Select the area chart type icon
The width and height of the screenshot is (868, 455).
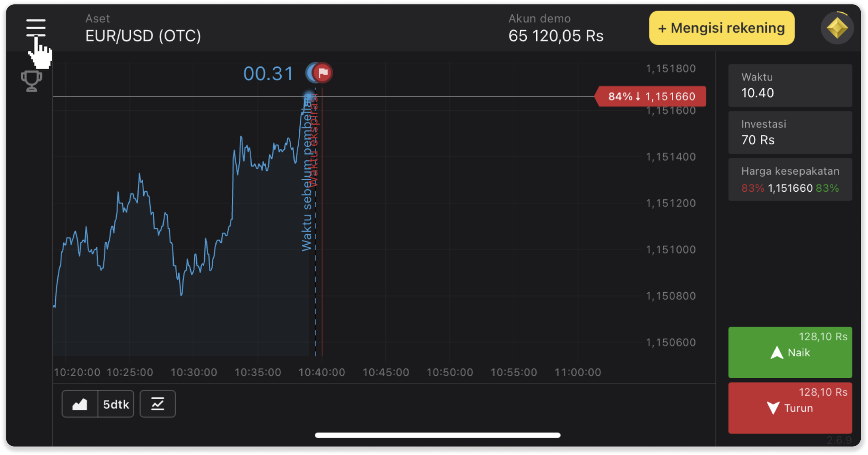coord(80,404)
